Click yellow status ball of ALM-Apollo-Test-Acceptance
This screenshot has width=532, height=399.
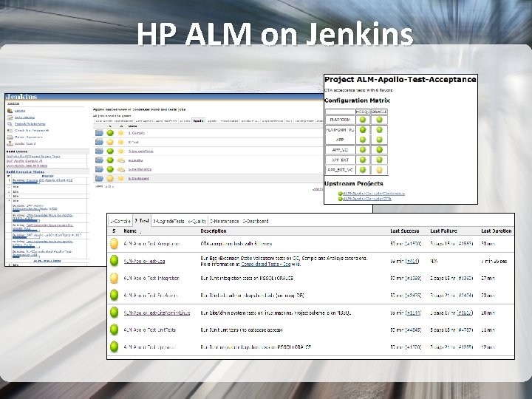pos(115,244)
